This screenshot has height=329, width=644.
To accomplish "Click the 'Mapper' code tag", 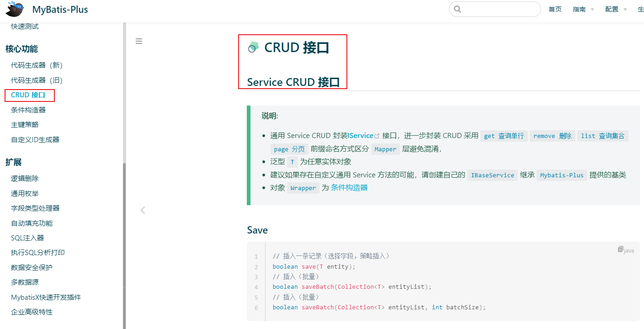I will click(385, 149).
